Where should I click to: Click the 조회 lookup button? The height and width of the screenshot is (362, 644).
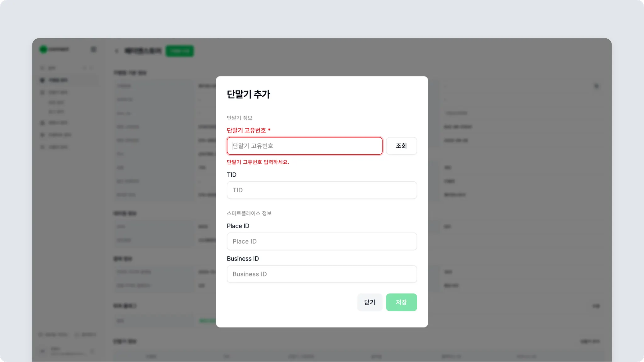(401, 146)
